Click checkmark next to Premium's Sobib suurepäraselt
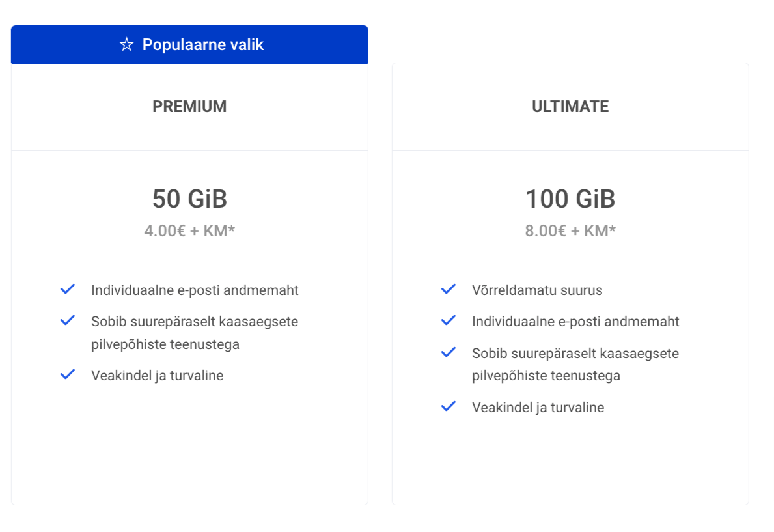Image resolution: width=774 pixels, height=532 pixels. (68, 320)
